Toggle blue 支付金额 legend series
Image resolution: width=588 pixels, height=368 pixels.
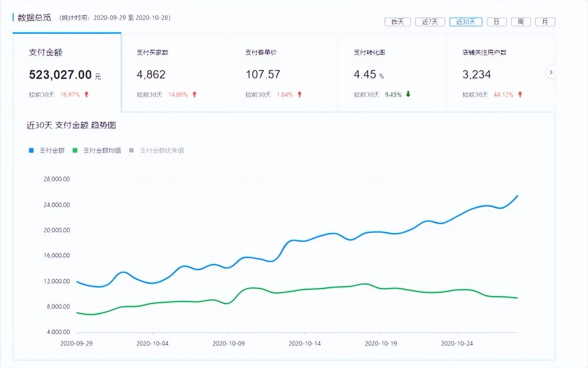[47, 151]
